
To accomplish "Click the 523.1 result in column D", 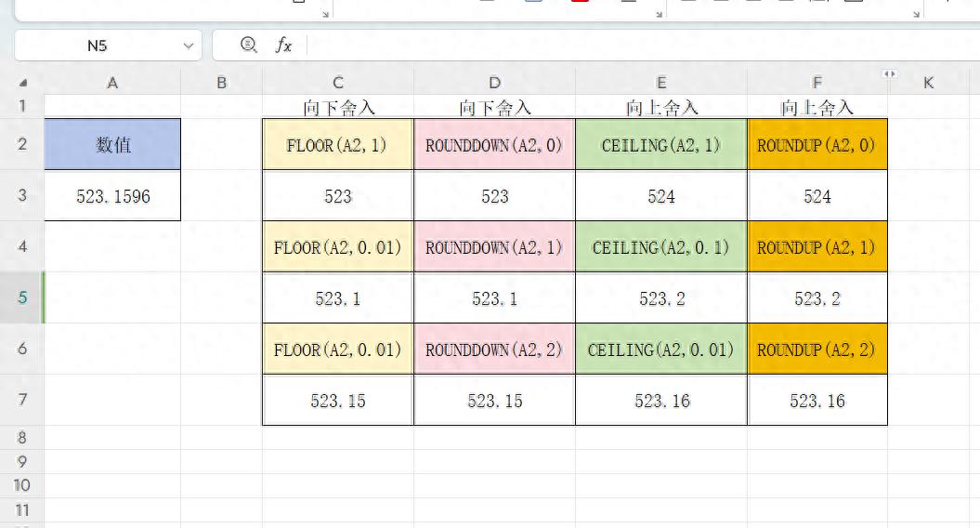I will [x=494, y=297].
